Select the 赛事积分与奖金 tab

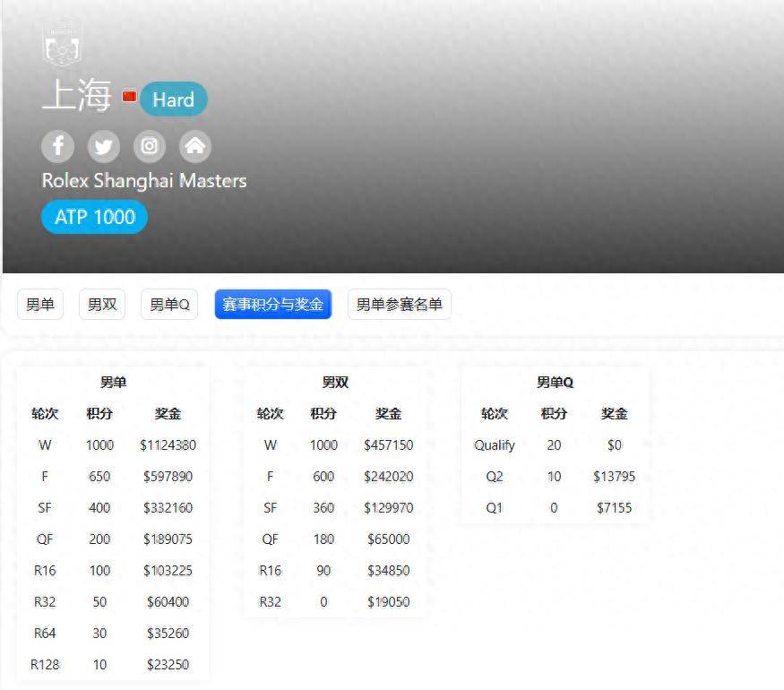tap(272, 305)
